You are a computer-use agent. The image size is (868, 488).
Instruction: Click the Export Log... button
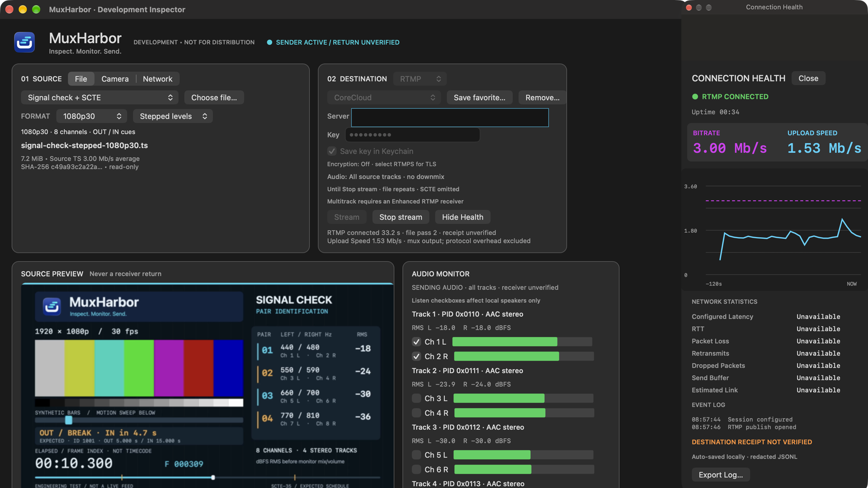click(721, 475)
